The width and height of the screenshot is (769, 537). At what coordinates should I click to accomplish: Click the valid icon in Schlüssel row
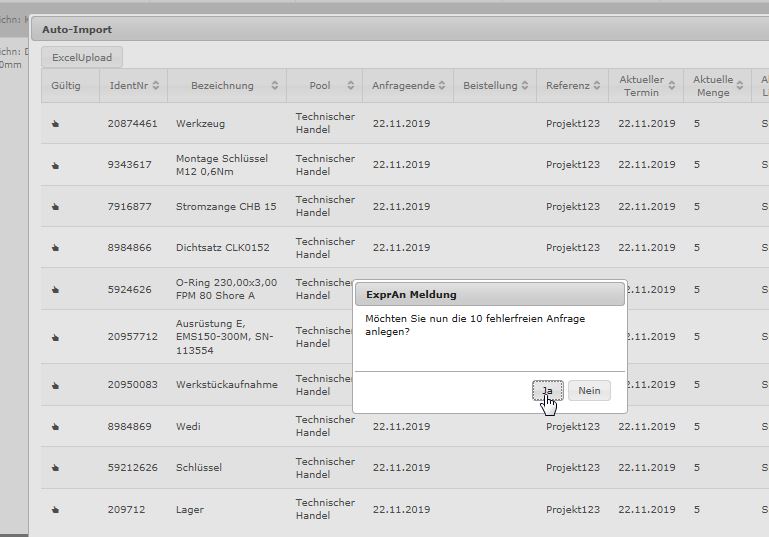click(x=56, y=468)
